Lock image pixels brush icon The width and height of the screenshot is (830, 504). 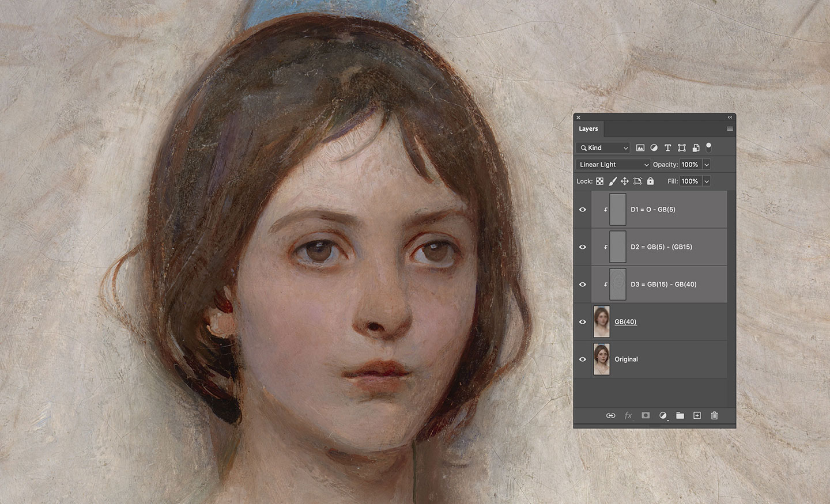[612, 181]
